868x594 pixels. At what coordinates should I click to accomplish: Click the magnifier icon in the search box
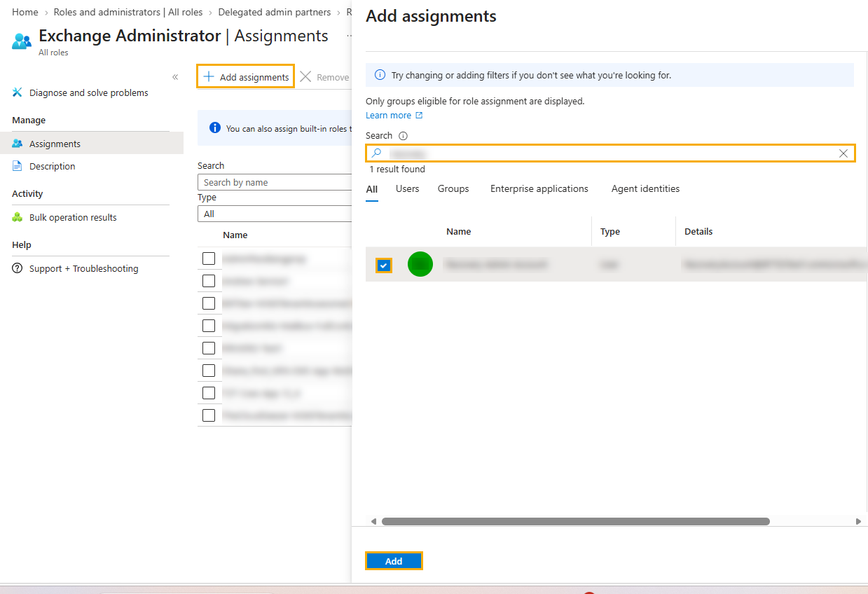376,153
